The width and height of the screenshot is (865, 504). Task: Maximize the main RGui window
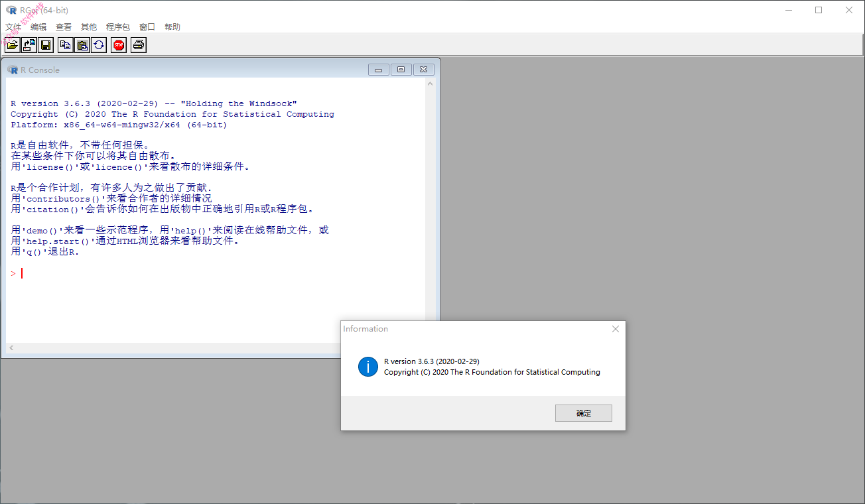pyautogui.click(x=819, y=10)
